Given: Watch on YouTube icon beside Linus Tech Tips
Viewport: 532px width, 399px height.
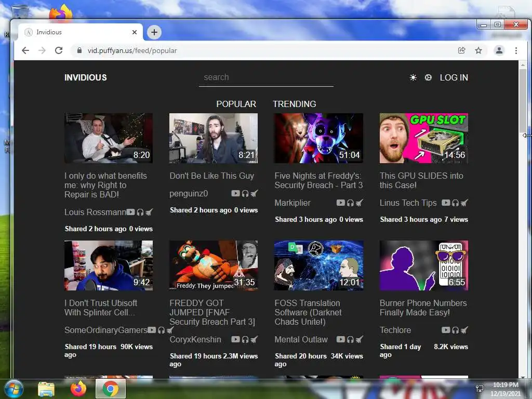Looking at the screenshot, I should point(446,203).
